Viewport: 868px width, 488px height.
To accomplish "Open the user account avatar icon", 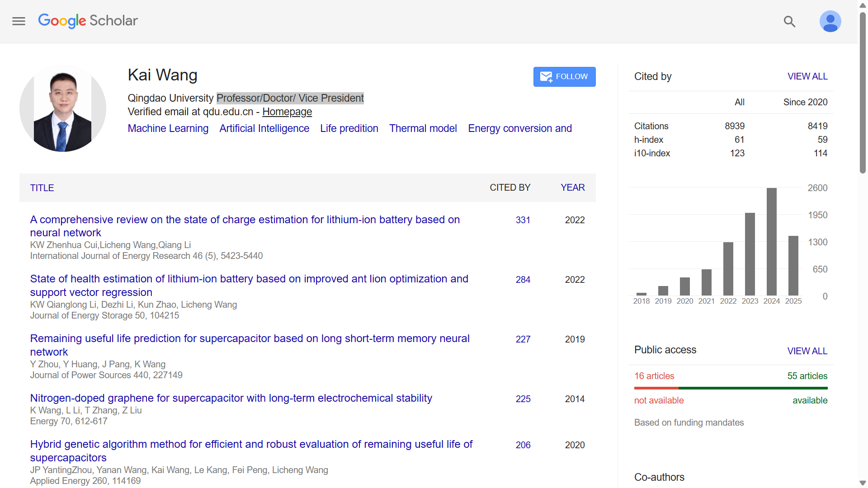I will (x=830, y=21).
